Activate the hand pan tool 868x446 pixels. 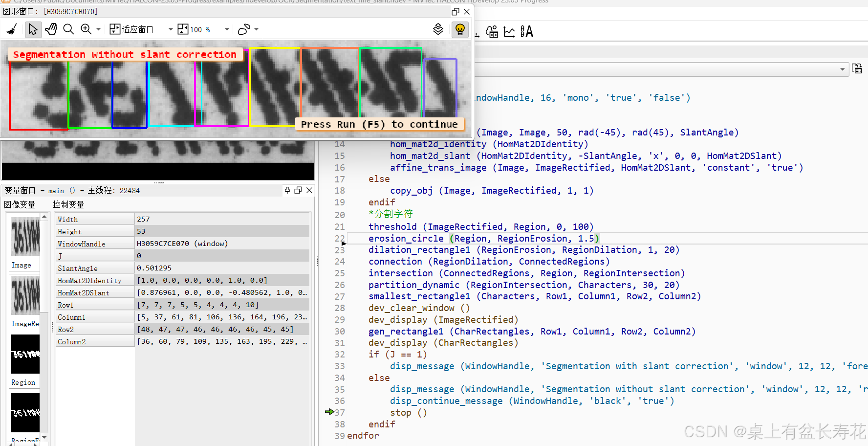[51, 30]
